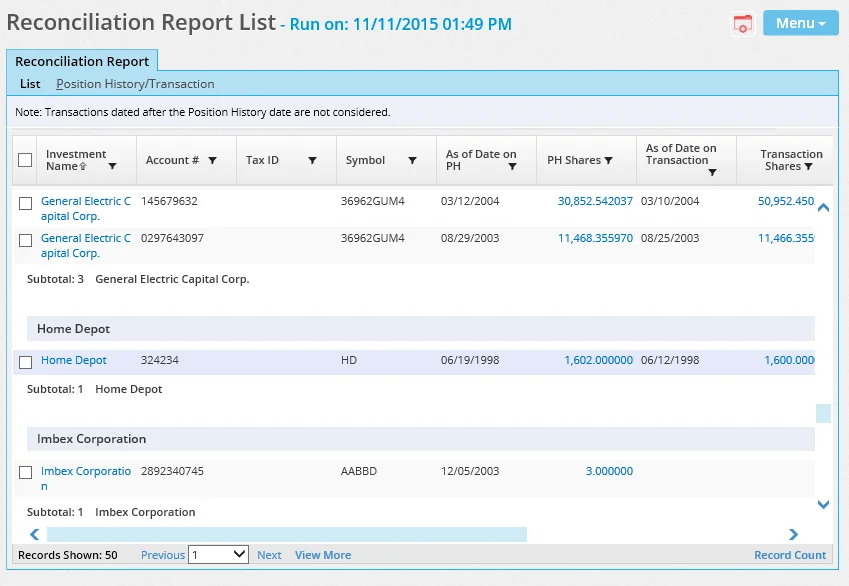The width and height of the screenshot is (849, 586).
Task: Switch to the Position History/Transaction tab
Action: 135,84
